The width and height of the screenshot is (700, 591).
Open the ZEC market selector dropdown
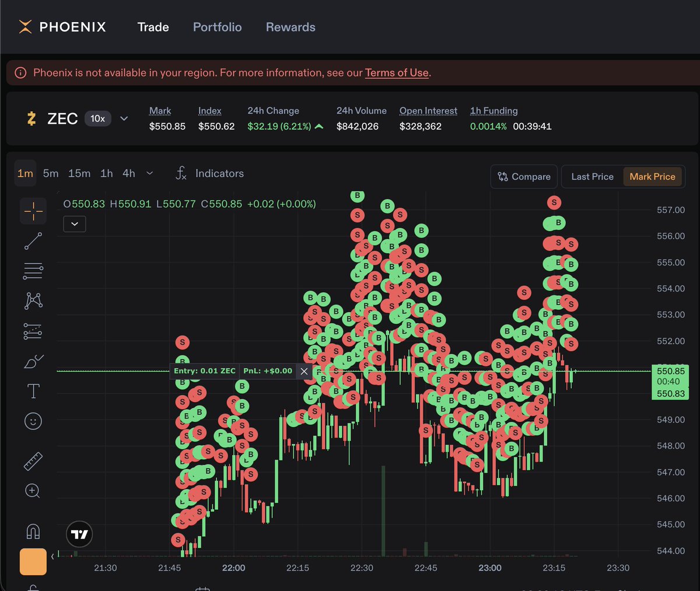tap(124, 118)
